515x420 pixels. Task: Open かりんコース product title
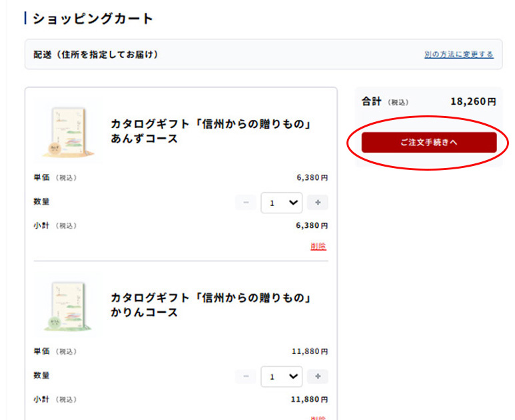pos(211,305)
